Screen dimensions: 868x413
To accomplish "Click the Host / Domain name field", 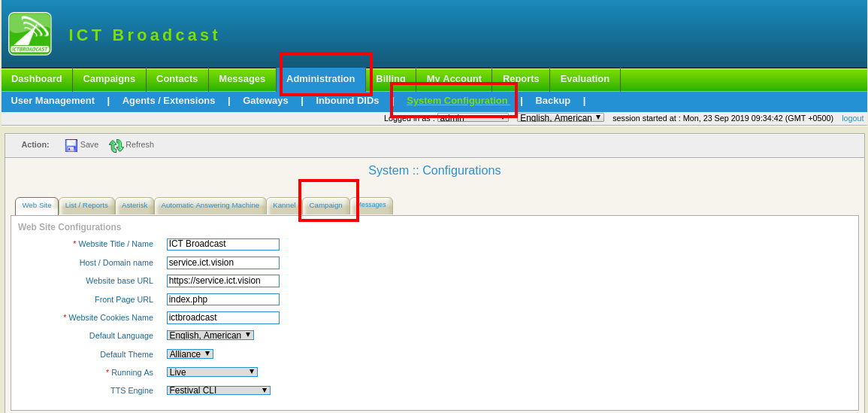I will coord(223,263).
